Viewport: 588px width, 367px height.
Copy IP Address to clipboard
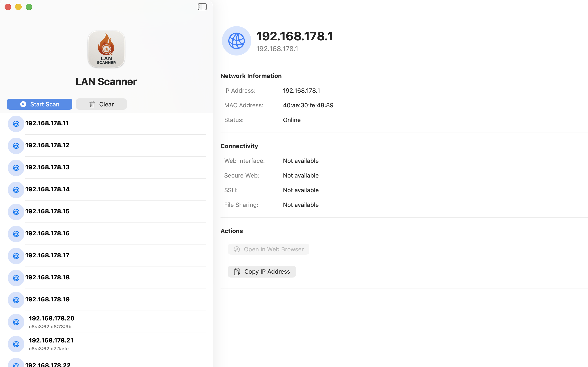click(262, 271)
